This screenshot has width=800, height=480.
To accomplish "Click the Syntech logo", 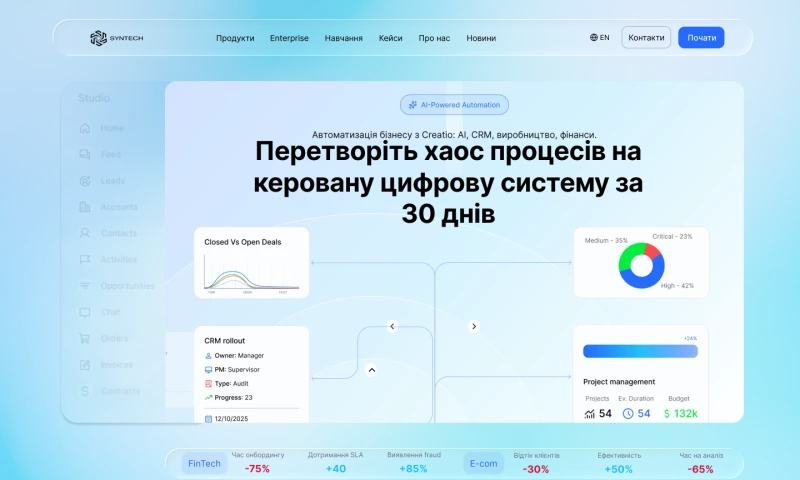I will click(117, 38).
